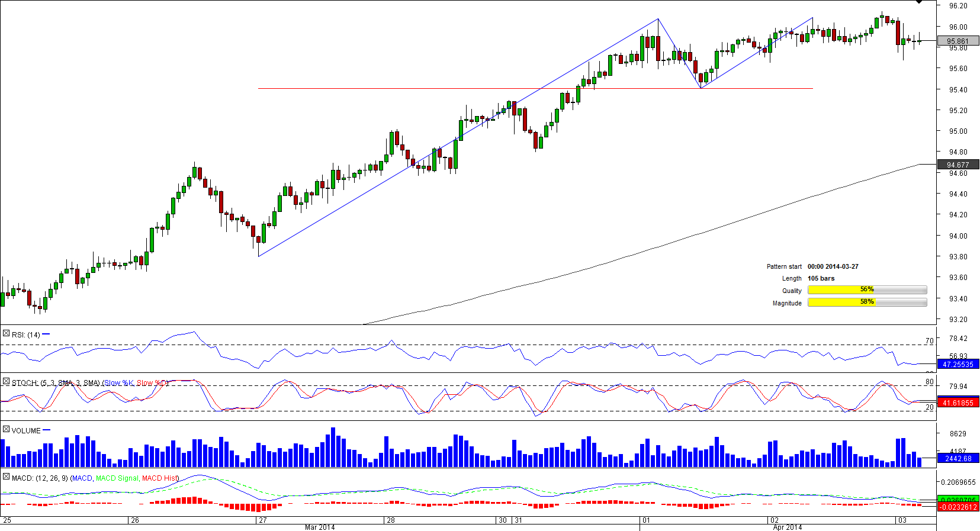This screenshot has width=980, height=531.
Task: Click the red MACD Hist value -0.0232612
Action: point(957,507)
